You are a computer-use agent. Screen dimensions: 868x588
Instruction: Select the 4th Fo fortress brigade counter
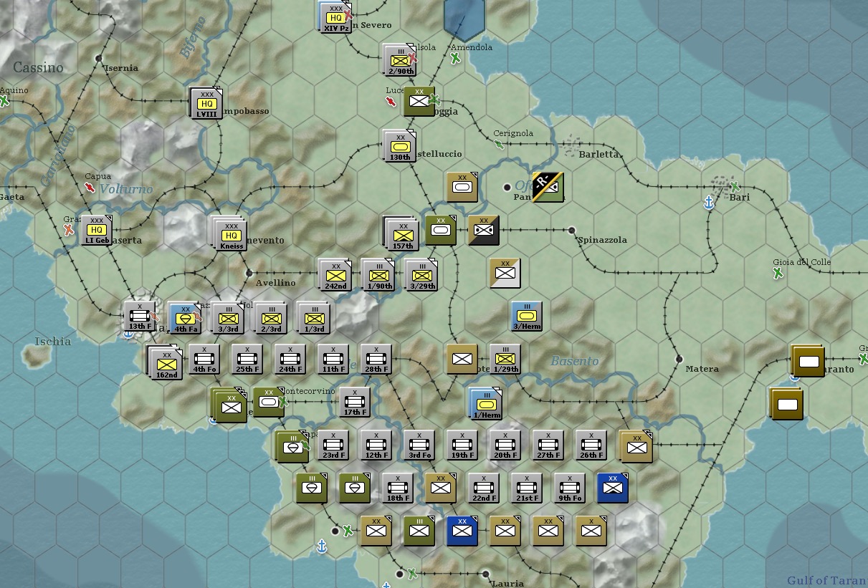tap(205, 360)
